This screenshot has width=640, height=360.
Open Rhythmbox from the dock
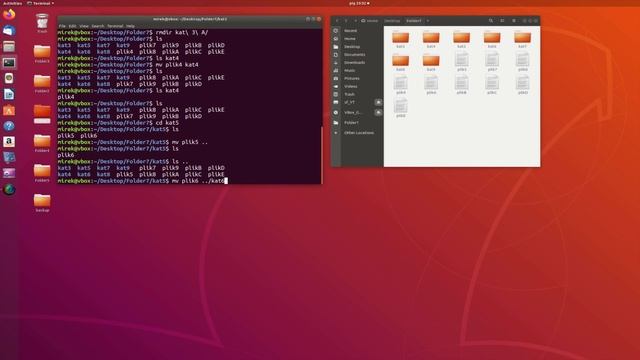click(9, 78)
